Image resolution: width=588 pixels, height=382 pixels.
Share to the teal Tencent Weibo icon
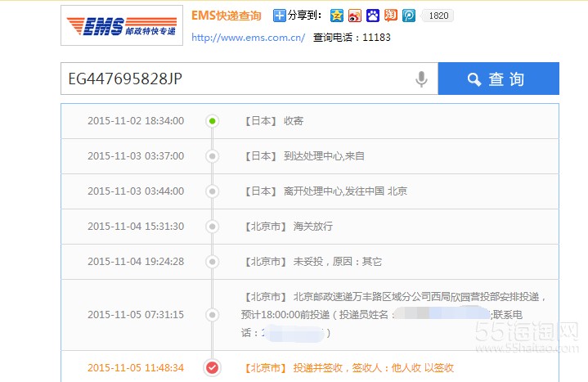409,16
